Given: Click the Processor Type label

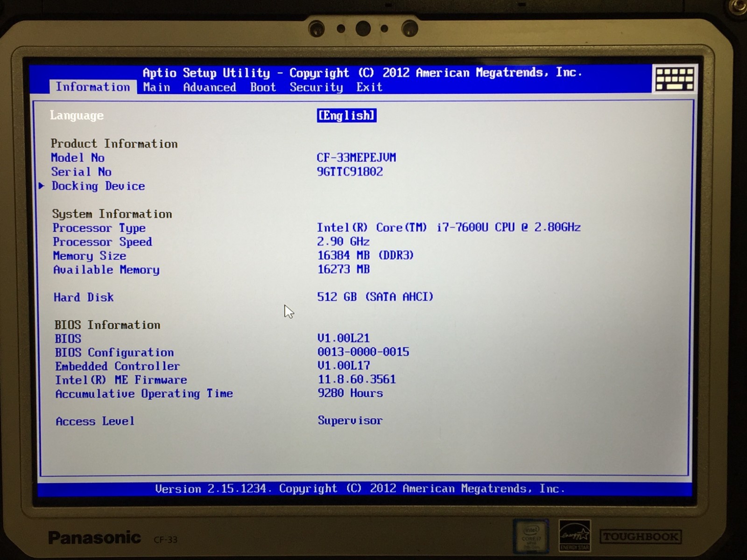Looking at the screenshot, I should (99, 228).
